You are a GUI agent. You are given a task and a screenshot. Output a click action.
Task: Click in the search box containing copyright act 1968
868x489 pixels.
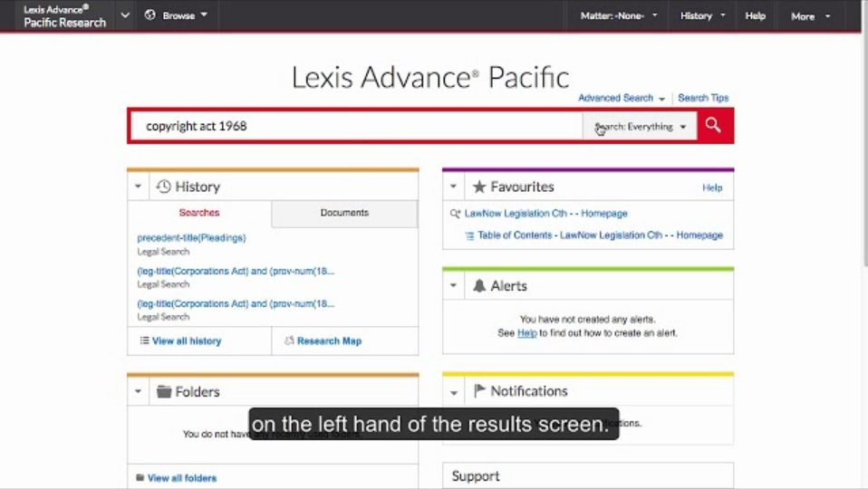coord(357,126)
